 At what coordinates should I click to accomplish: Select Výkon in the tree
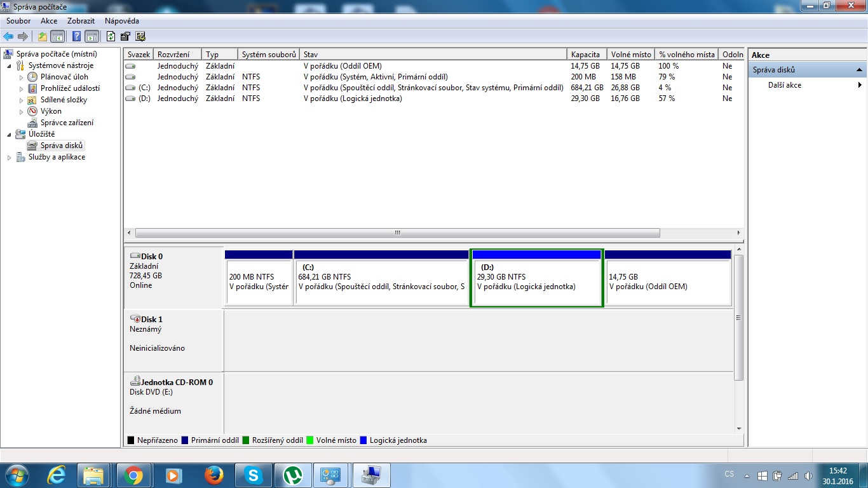(x=51, y=111)
